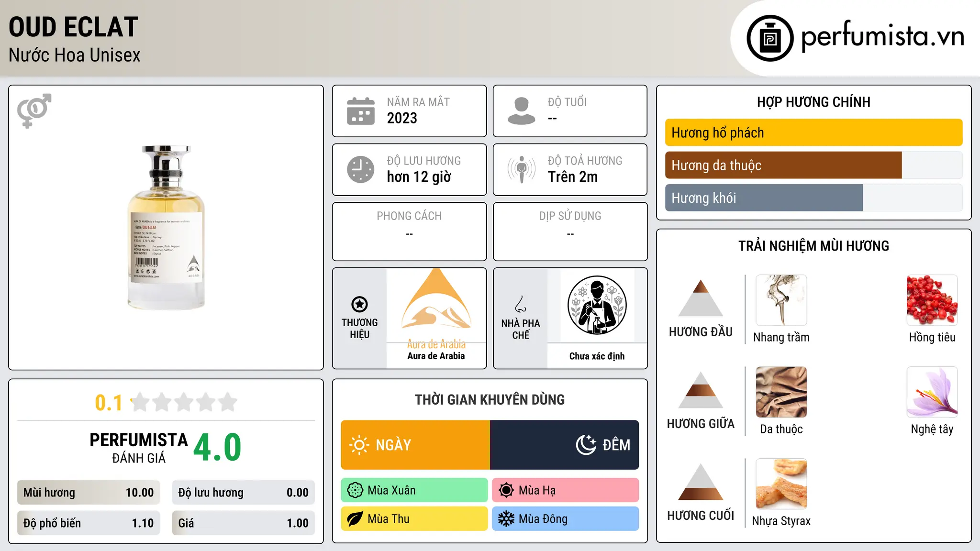Click the Hợp hương chính heading
This screenshot has height=551, width=980.
click(x=813, y=102)
